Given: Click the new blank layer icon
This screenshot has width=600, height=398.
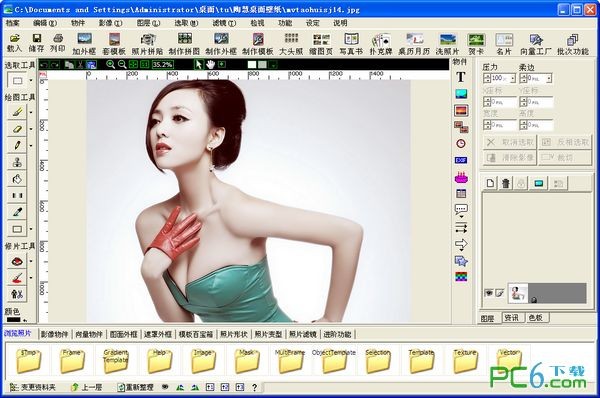Looking at the screenshot, I should pos(490,183).
